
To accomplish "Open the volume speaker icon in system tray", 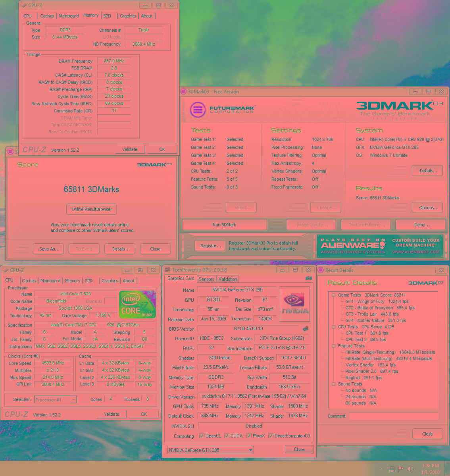I will 410,469.
